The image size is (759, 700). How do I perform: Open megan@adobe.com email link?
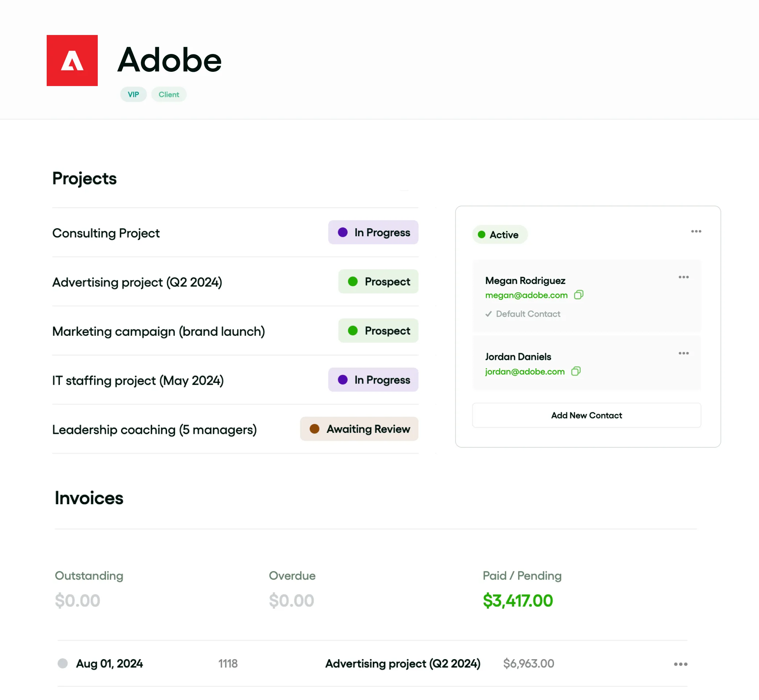(526, 295)
